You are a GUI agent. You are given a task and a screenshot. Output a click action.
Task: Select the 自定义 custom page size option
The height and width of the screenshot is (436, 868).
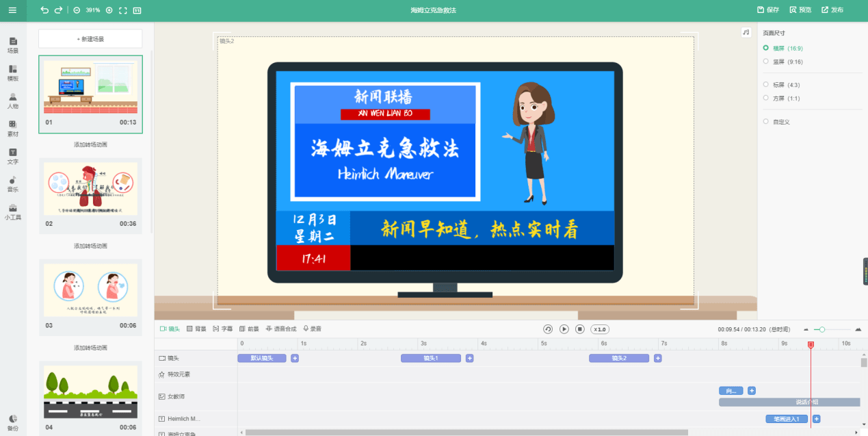[x=777, y=122]
